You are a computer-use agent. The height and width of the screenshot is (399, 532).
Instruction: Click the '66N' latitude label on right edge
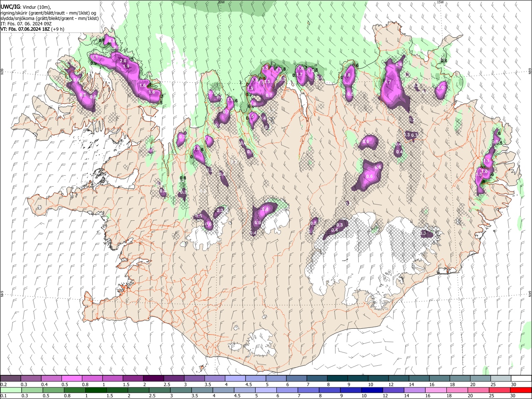pos(530,71)
